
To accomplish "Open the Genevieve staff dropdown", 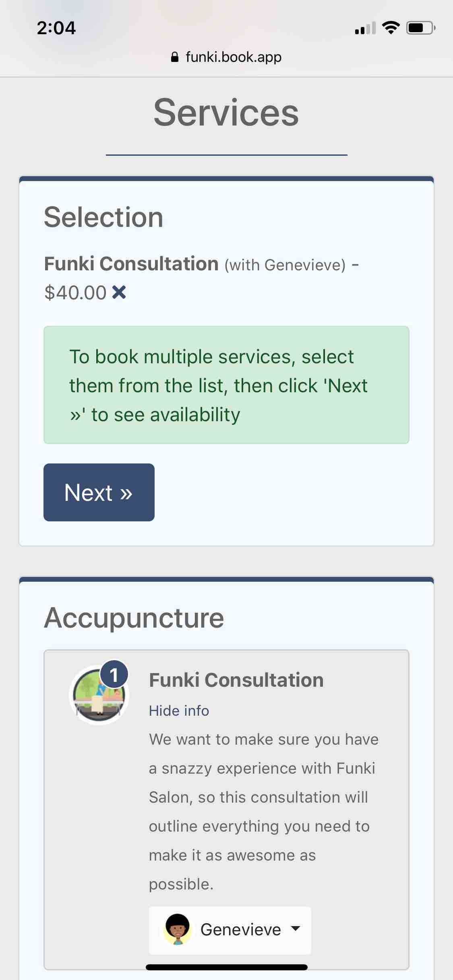I will [230, 930].
